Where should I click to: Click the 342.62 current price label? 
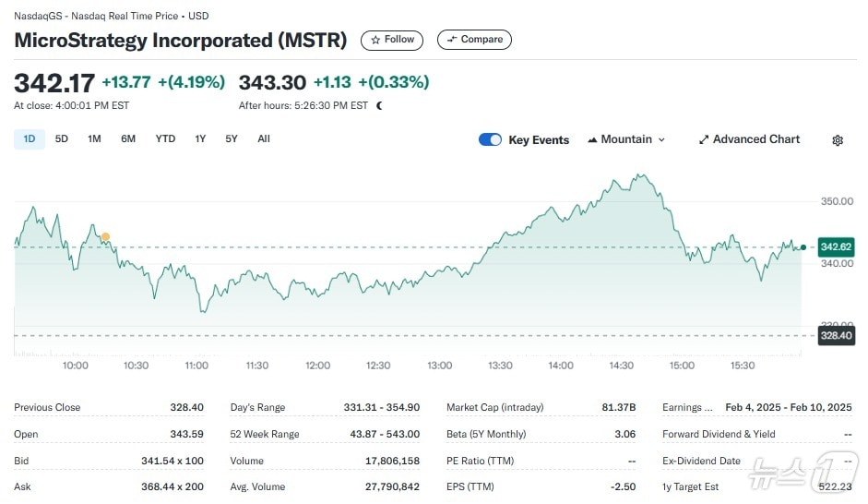(835, 247)
